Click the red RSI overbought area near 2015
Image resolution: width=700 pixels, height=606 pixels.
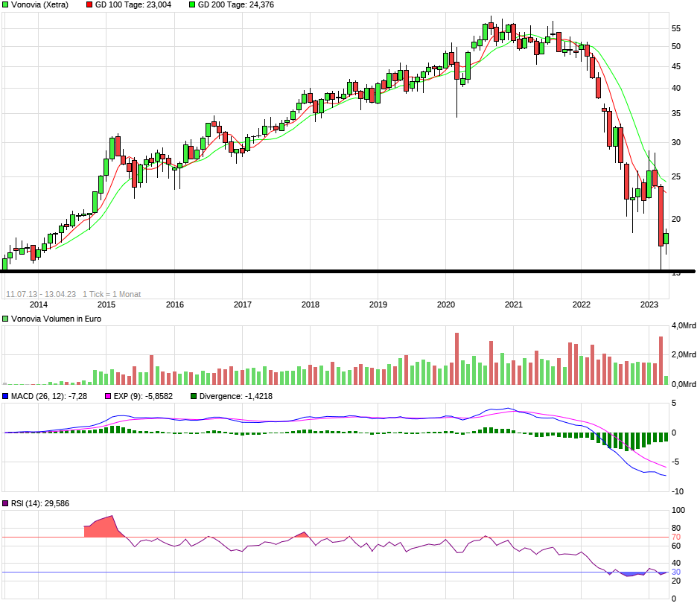[x=104, y=529]
